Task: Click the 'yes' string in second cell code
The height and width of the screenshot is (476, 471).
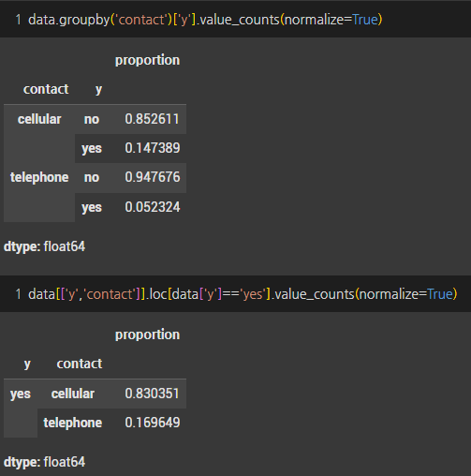Action: pos(253,294)
